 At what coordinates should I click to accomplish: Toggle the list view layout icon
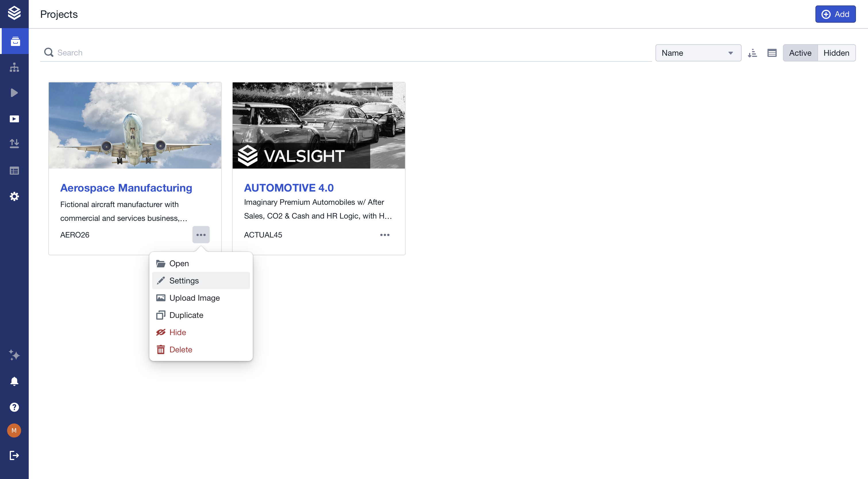[x=771, y=53]
